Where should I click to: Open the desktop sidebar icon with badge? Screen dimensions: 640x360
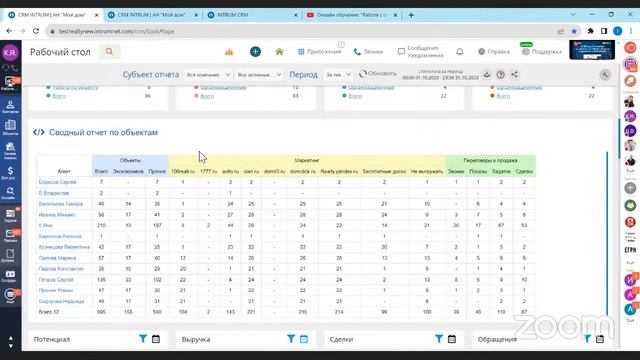pyautogui.click(x=10, y=83)
